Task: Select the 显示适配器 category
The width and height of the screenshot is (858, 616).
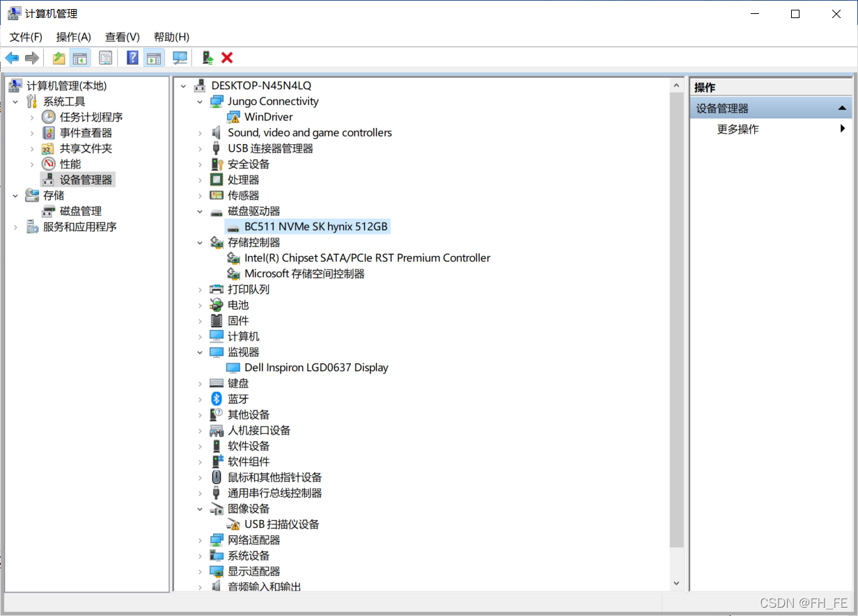Action: coord(253,571)
